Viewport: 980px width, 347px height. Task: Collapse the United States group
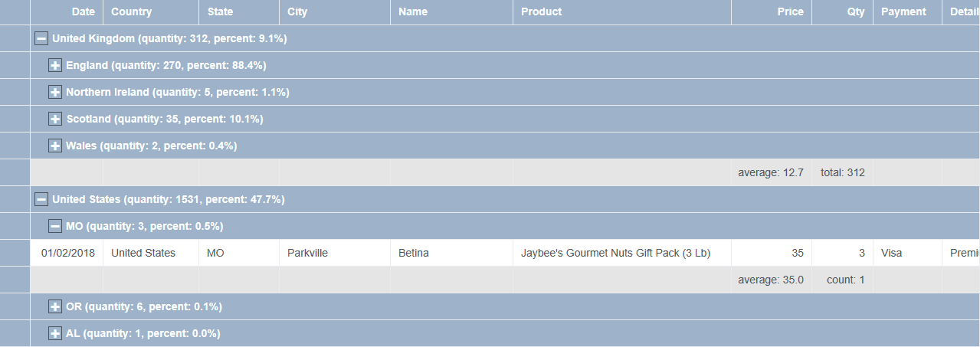[x=41, y=199]
